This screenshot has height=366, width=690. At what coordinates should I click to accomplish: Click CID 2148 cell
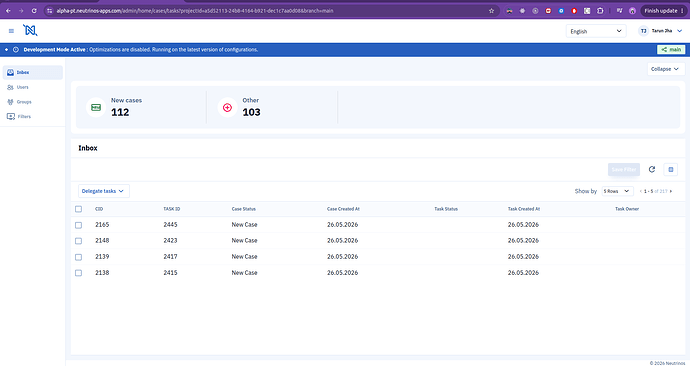click(102, 241)
